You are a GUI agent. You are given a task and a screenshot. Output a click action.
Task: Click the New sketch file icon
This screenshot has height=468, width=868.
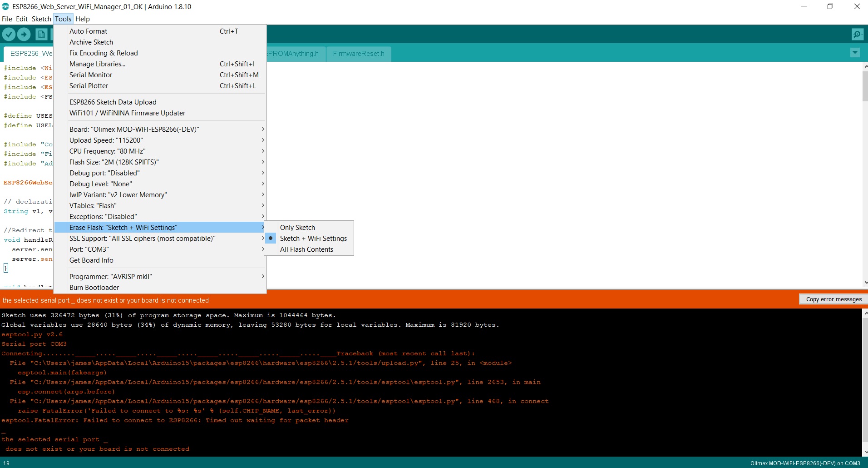[41, 35]
